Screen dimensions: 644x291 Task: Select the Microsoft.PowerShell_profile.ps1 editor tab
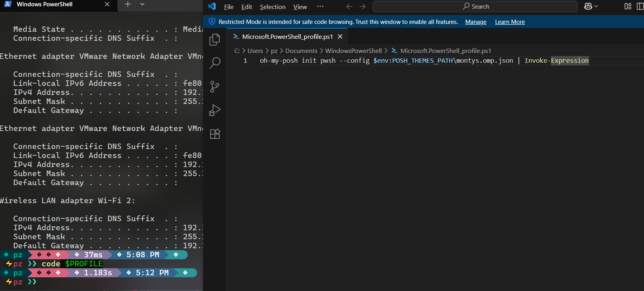coord(287,36)
